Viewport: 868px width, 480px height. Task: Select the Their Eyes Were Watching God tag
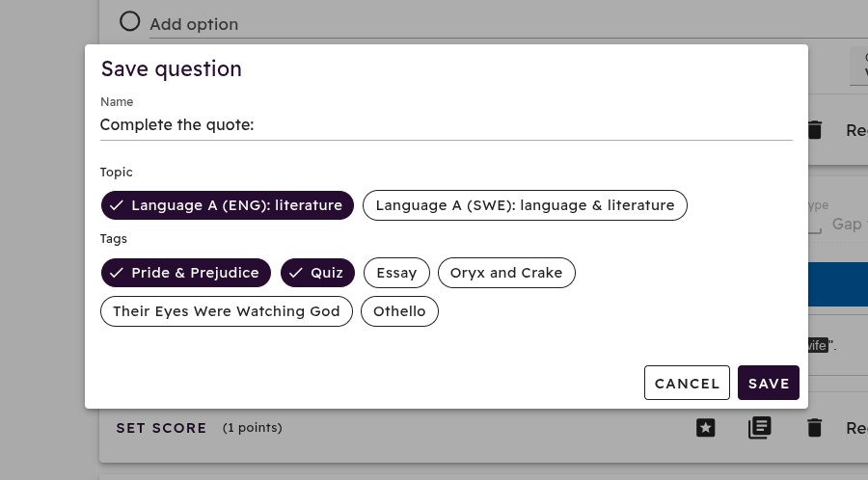(227, 311)
